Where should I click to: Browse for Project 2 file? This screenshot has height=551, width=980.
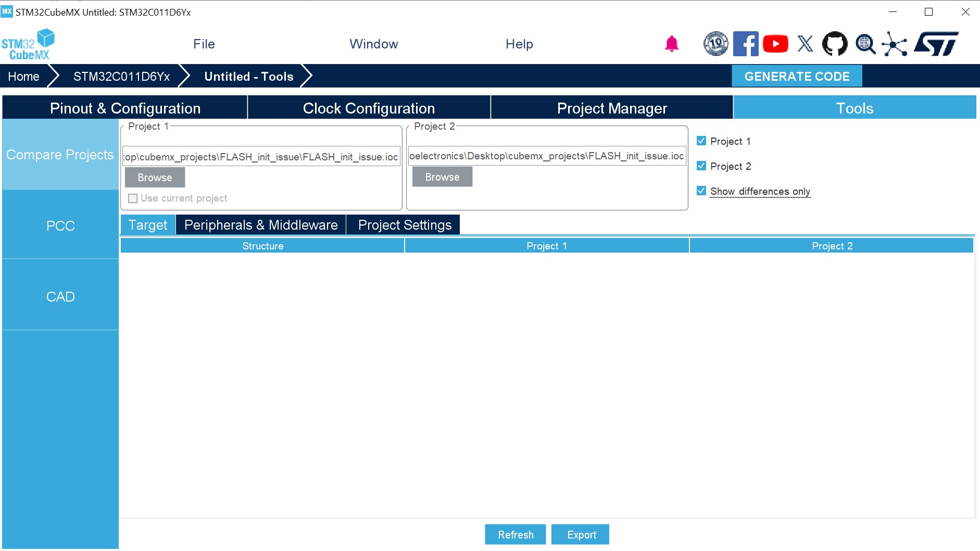(x=442, y=177)
